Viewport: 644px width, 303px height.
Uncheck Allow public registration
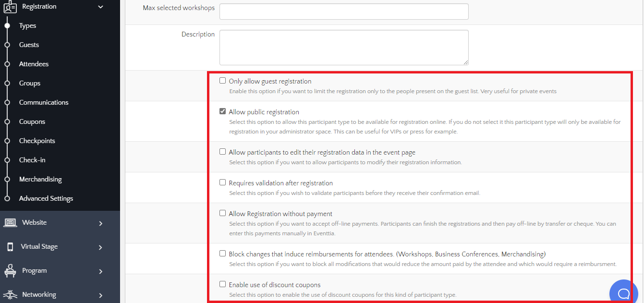pyautogui.click(x=222, y=111)
